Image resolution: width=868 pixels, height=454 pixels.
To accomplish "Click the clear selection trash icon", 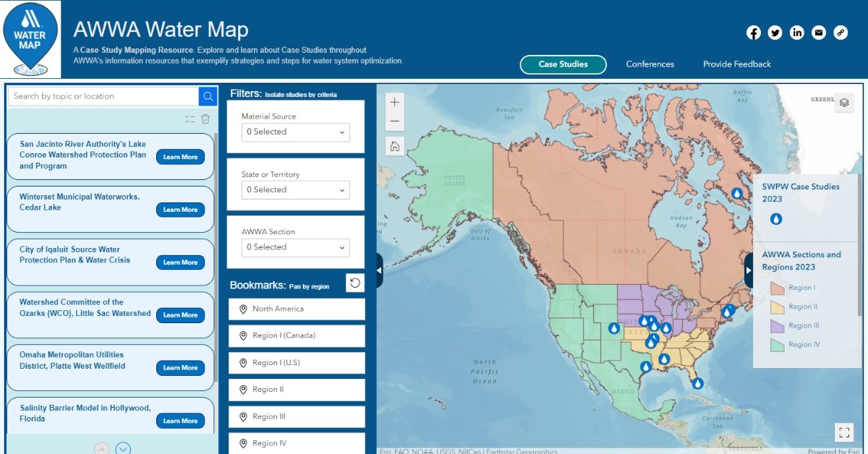I will [x=205, y=119].
